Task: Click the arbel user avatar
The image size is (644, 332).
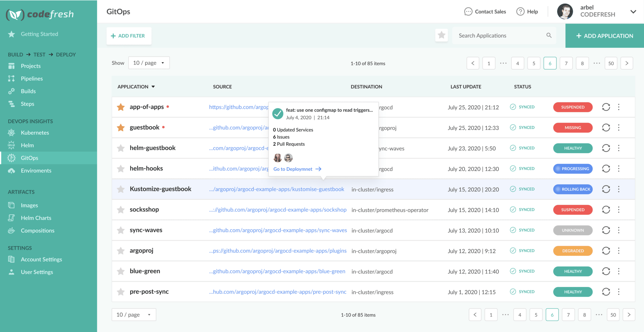Action: (x=565, y=12)
